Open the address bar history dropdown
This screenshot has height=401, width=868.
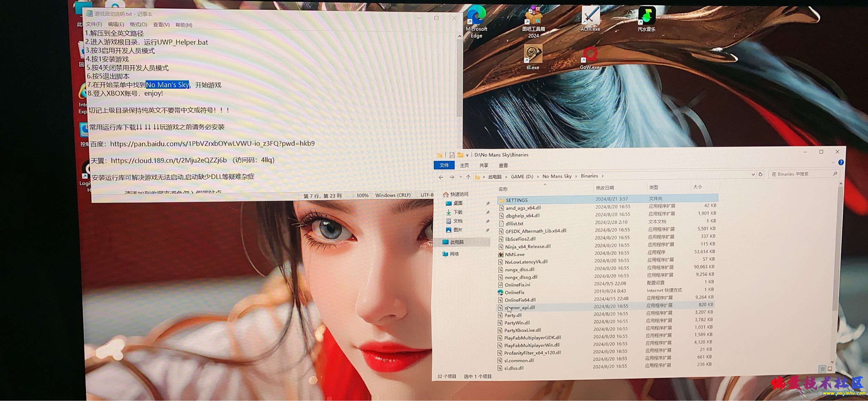click(753, 174)
